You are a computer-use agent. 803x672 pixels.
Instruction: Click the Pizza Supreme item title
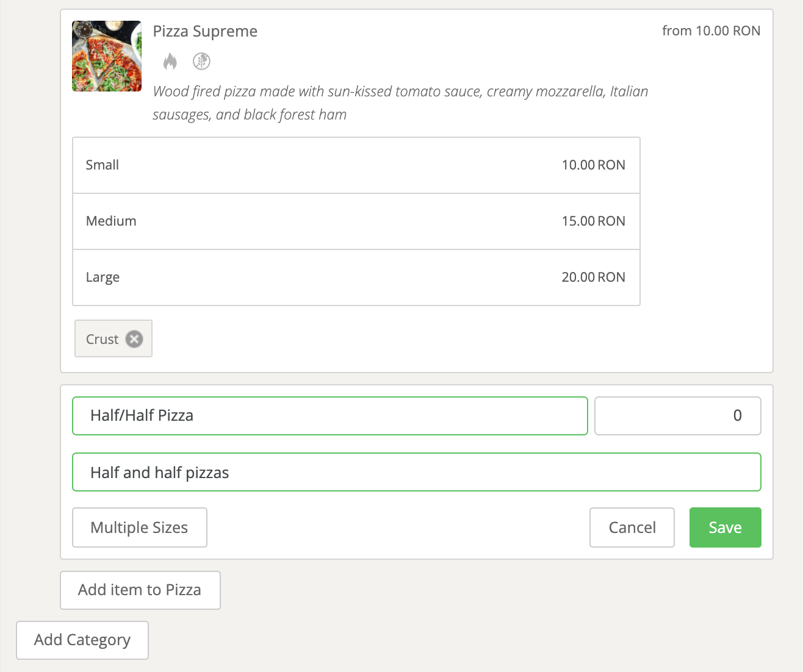pos(205,31)
